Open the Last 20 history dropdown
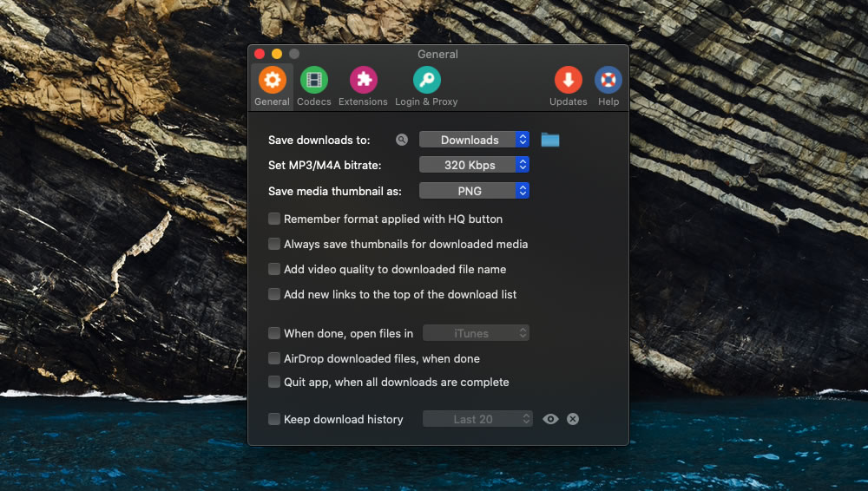 click(477, 419)
